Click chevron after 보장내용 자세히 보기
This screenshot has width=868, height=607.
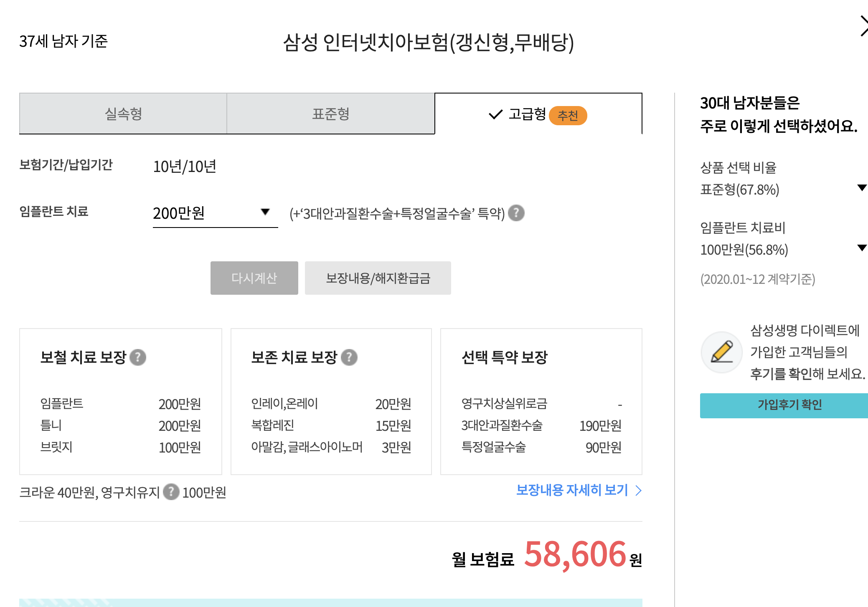pos(638,491)
